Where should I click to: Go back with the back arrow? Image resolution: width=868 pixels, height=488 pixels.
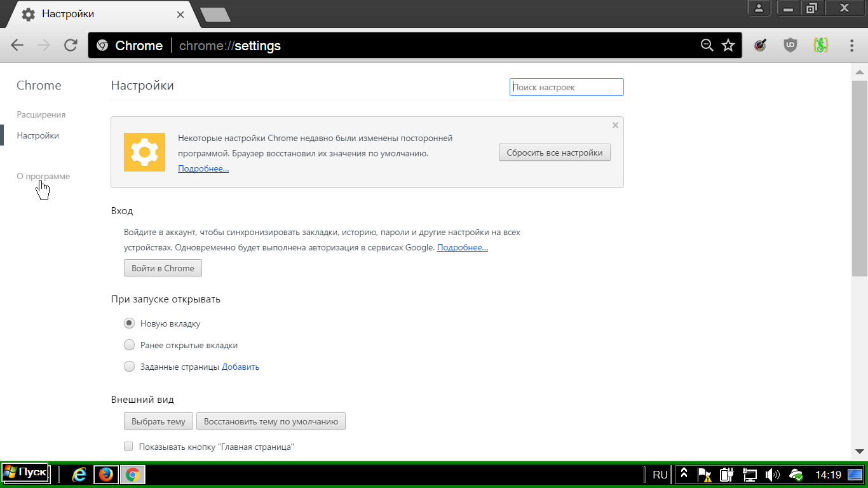click(17, 46)
